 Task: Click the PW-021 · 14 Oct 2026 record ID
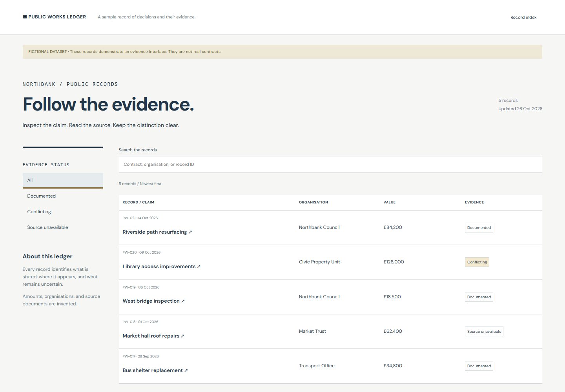click(x=140, y=218)
